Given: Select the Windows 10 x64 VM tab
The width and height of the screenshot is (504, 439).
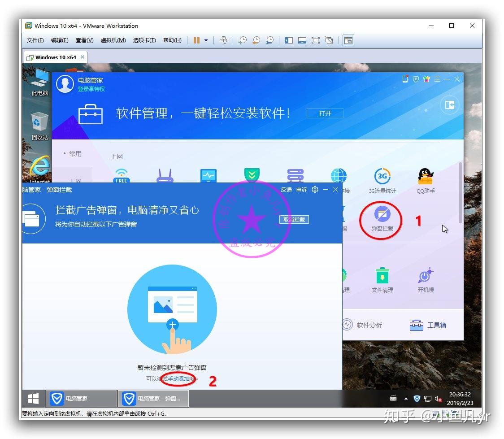Looking at the screenshot, I should click(x=56, y=57).
